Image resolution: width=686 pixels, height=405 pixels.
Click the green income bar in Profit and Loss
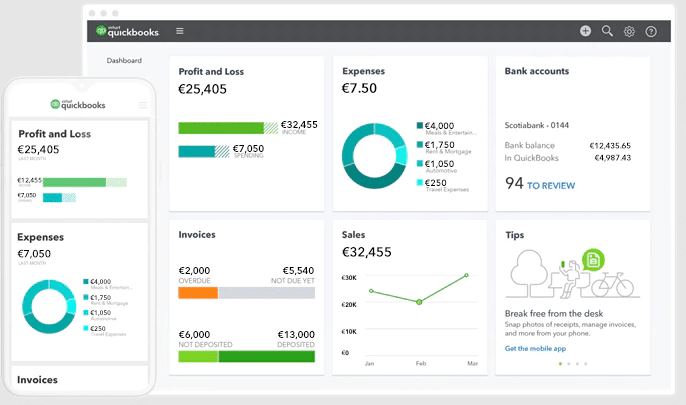click(x=228, y=128)
